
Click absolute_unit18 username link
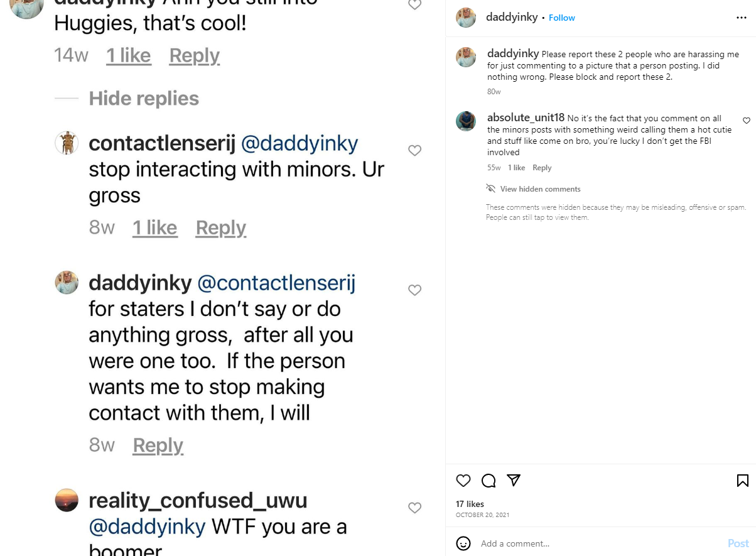pos(526,117)
